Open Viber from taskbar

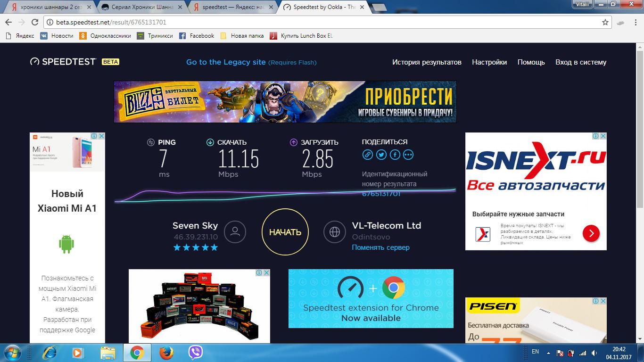click(195, 353)
